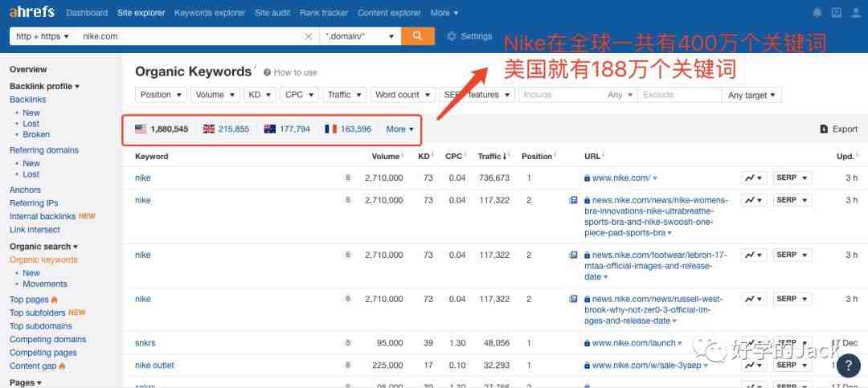
Task: Click SERP feature icon for nike-womens-bra row
Action: click(574, 200)
